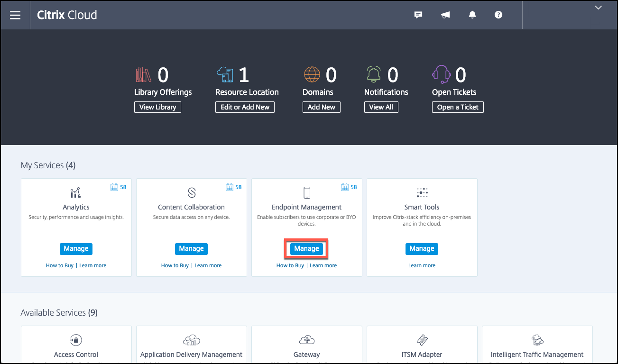Click Edit or Add New button

[x=245, y=107]
